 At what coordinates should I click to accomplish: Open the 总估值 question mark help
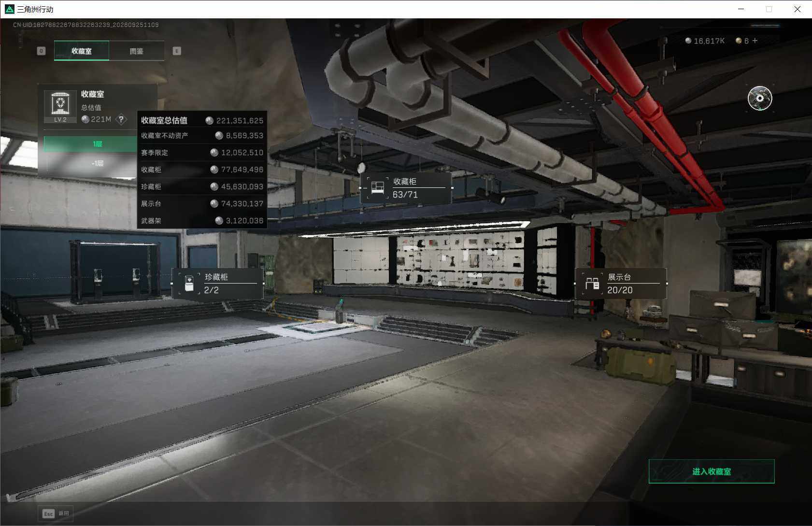pos(121,119)
